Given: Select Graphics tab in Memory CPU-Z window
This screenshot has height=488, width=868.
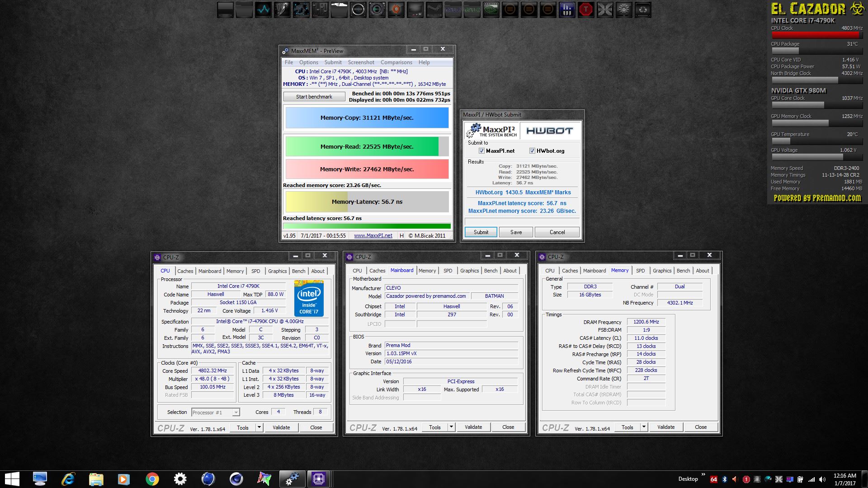Looking at the screenshot, I should (662, 271).
